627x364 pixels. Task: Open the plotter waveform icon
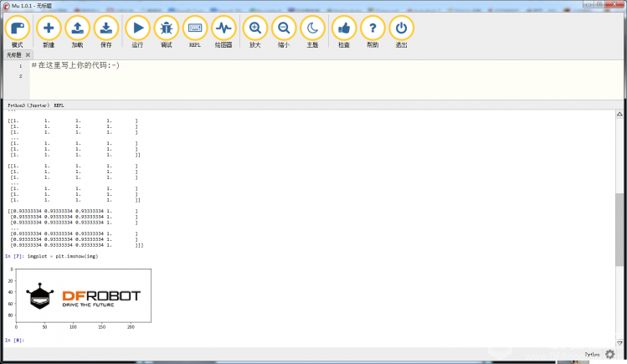[224, 32]
